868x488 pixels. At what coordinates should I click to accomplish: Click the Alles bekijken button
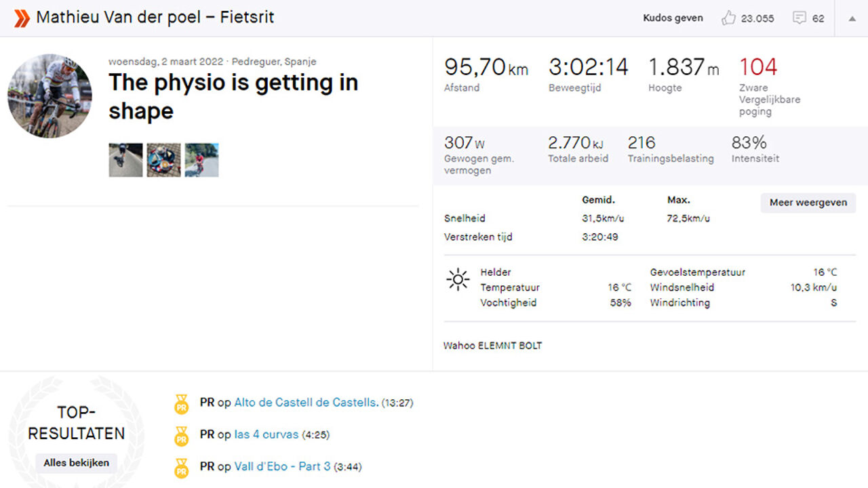click(77, 463)
